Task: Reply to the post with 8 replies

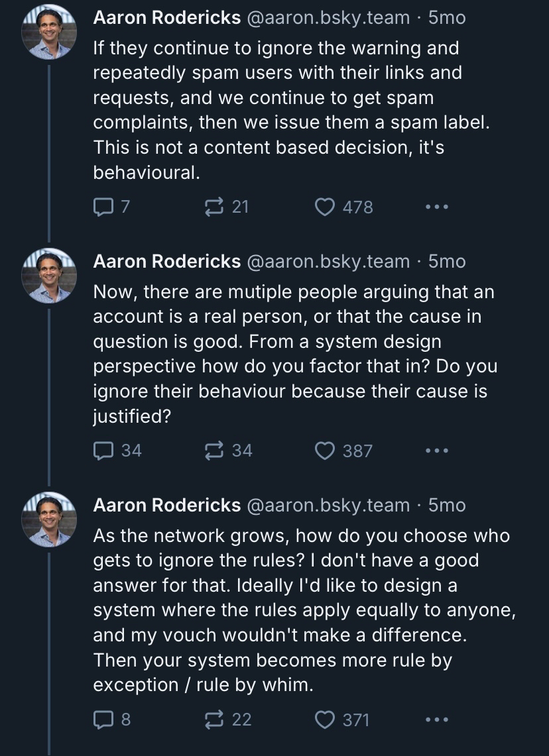Action: 103,720
